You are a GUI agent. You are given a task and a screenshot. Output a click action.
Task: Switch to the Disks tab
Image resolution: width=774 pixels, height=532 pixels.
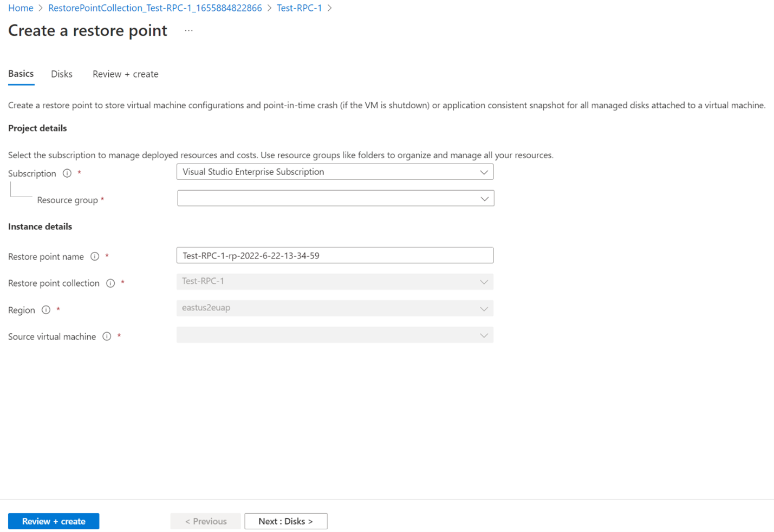pos(61,74)
